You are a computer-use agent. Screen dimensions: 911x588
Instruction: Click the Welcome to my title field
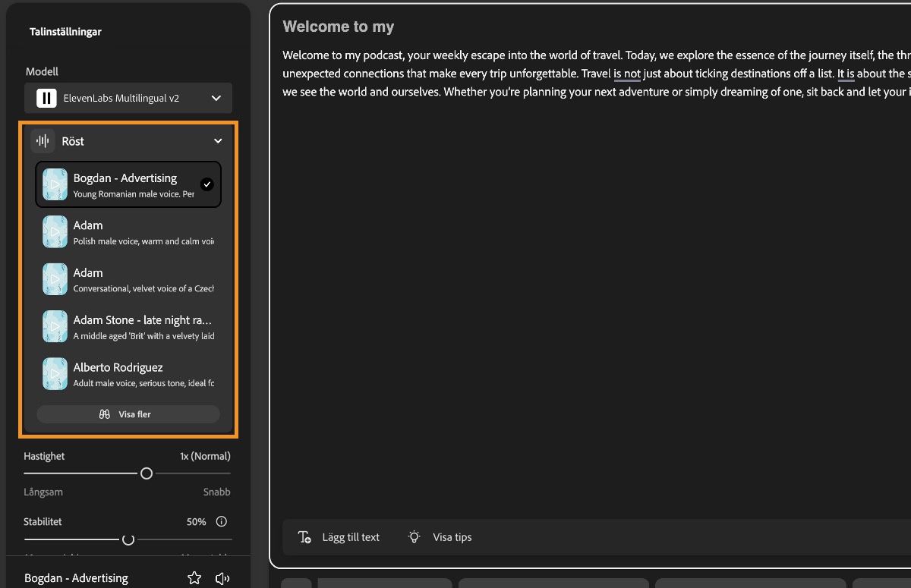pyautogui.click(x=339, y=27)
